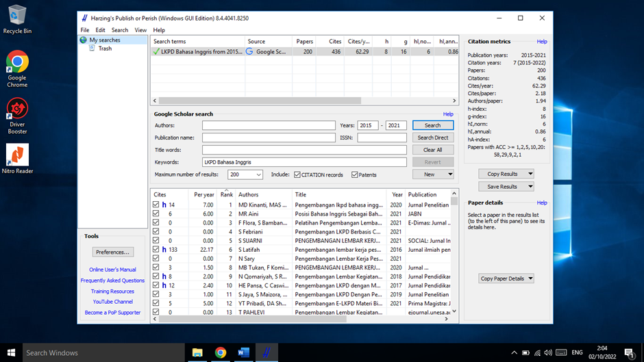Click the Search Direct button

pyautogui.click(x=433, y=138)
